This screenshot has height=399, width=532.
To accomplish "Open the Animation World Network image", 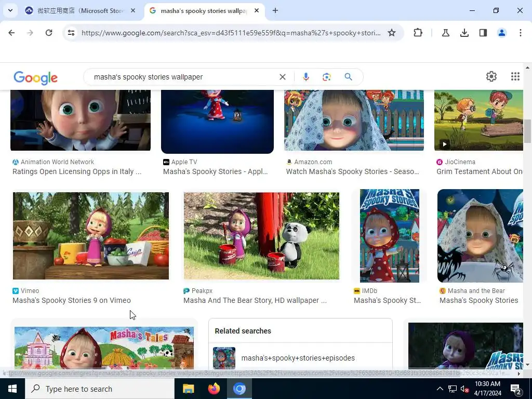I will pyautogui.click(x=81, y=120).
